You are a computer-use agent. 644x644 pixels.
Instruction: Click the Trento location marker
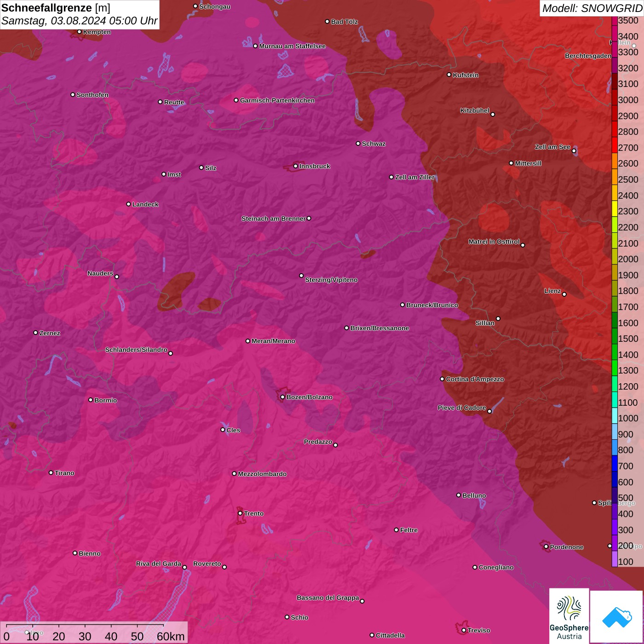[240, 513]
